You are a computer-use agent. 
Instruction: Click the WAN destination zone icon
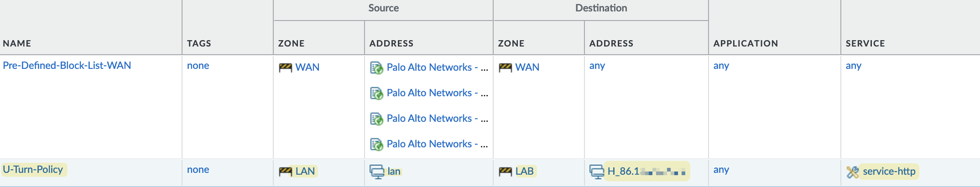pyautogui.click(x=505, y=68)
